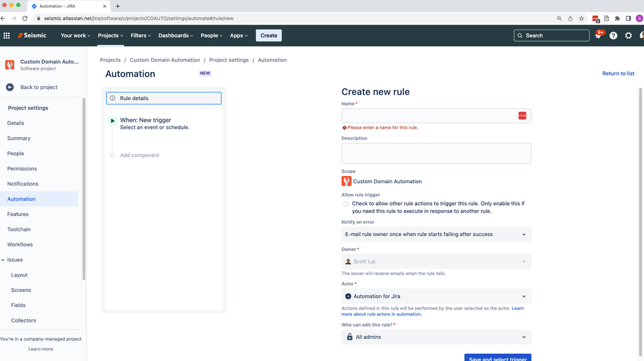This screenshot has width=644, height=361.
Task: Open the browser extensions puzzle icon
Action: tap(617, 19)
